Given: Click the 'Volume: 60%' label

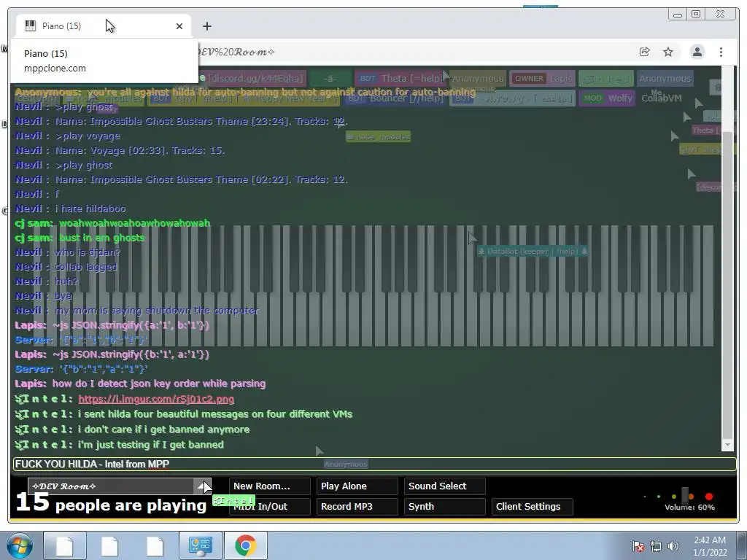Looking at the screenshot, I should (x=689, y=507).
